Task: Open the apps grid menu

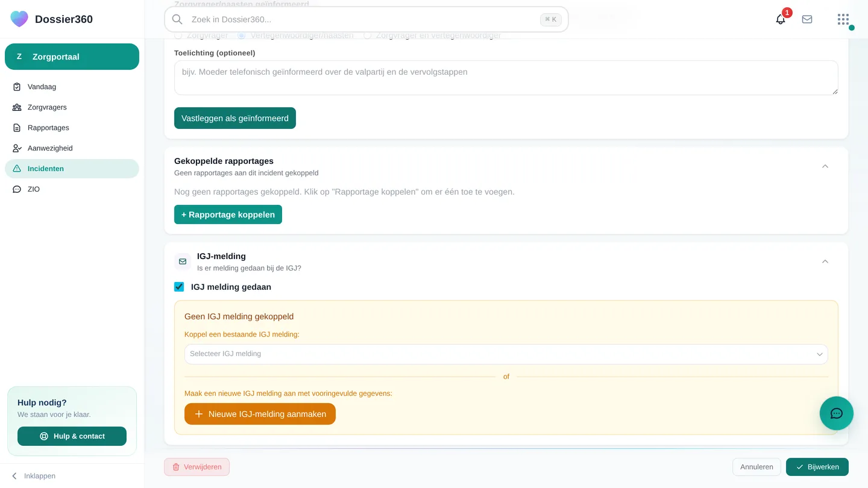Action: (843, 19)
